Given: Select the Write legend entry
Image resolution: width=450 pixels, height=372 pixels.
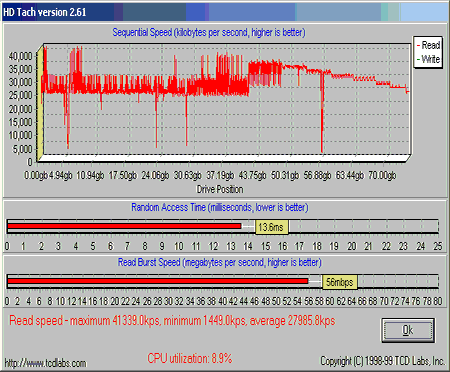Looking at the screenshot, I should click(428, 59).
